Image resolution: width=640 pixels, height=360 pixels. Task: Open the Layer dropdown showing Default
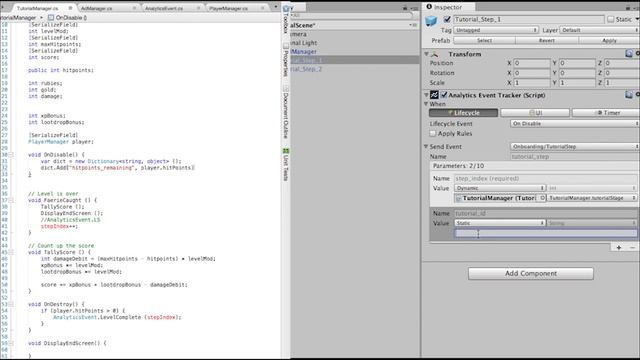tap(600, 30)
